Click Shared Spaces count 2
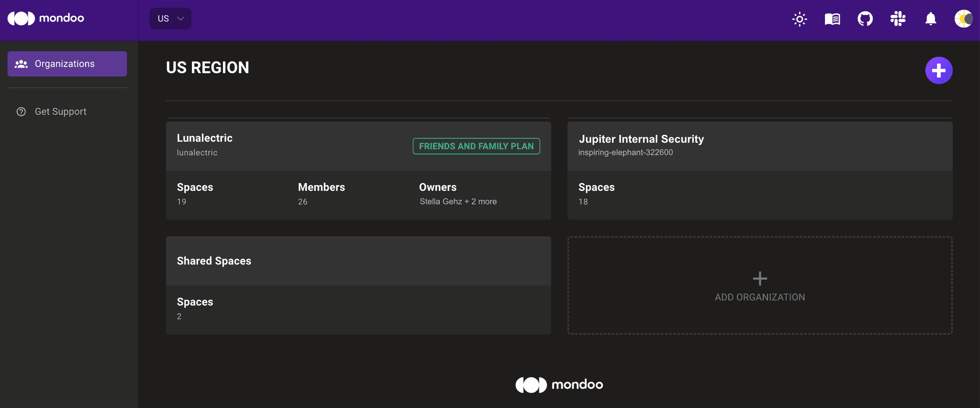The image size is (980, 408). [179, 317]
